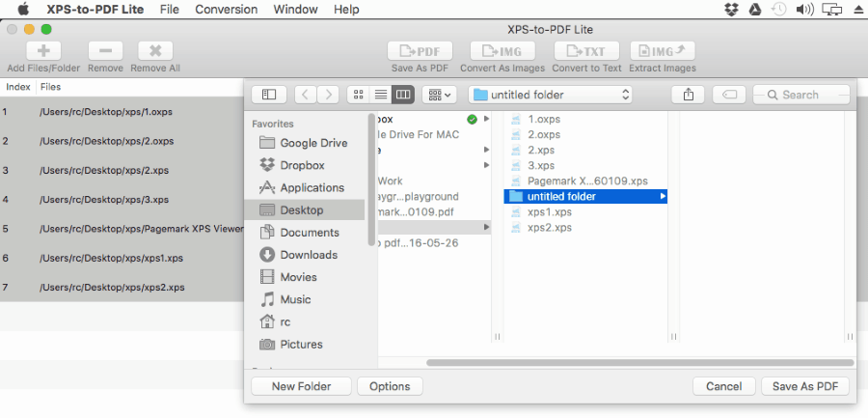Click the Options button
The width and height of the screenshot is (868, 418).
click(390, 386)
